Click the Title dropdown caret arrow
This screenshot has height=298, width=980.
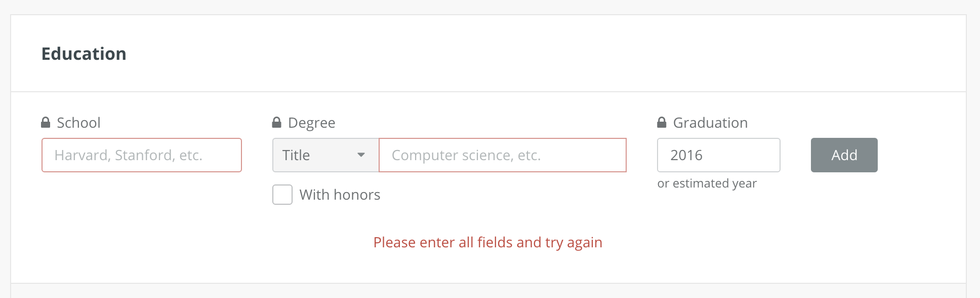(x=361, y=155)
